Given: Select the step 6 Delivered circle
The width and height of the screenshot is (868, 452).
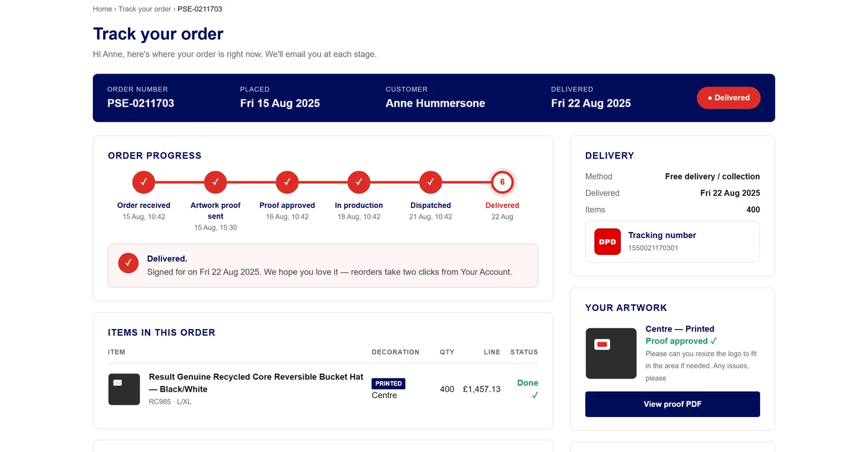Looking at the screenshot, I should coord(502,182).
